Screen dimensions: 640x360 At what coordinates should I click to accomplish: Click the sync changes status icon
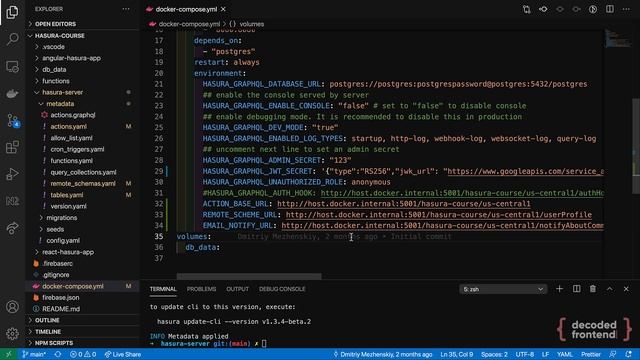58,354
